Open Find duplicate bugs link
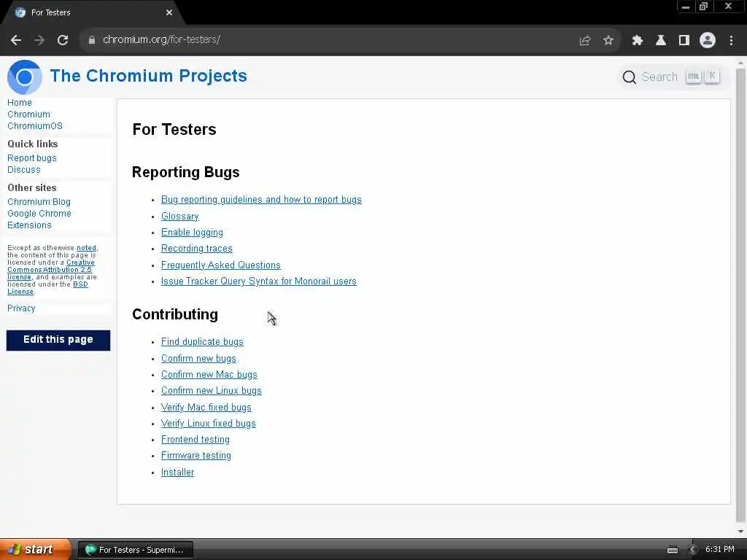747x560 pixels. tap(202, 341)
